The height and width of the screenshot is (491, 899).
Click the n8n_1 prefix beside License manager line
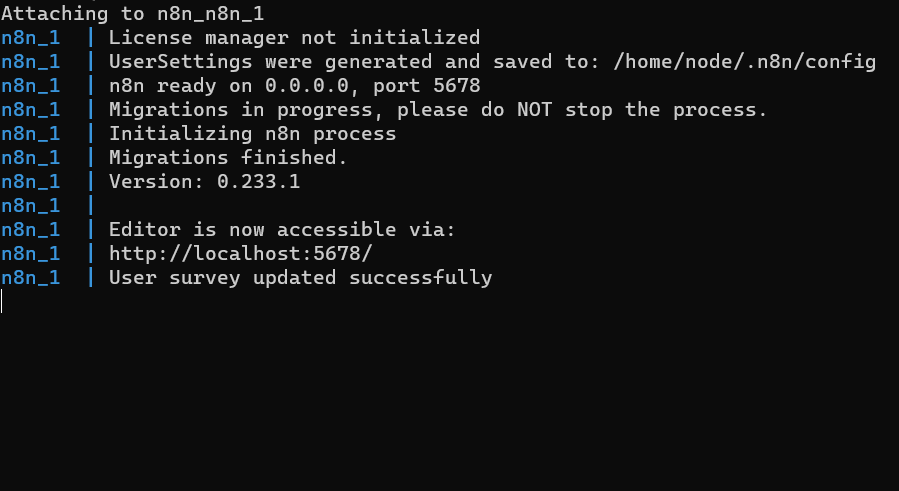pyautogui.click(x=30, y=38)
